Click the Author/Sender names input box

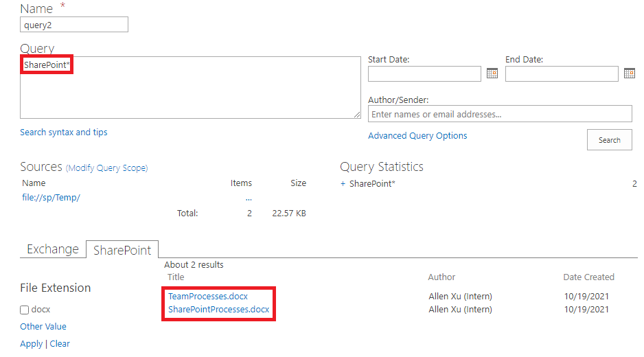(x=500, y=114)
